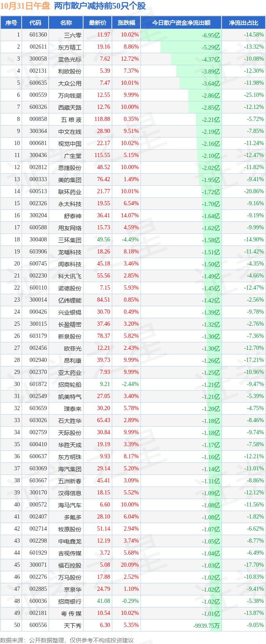
Task: Click the 序号 column header
Action: [x=11, y=23]
